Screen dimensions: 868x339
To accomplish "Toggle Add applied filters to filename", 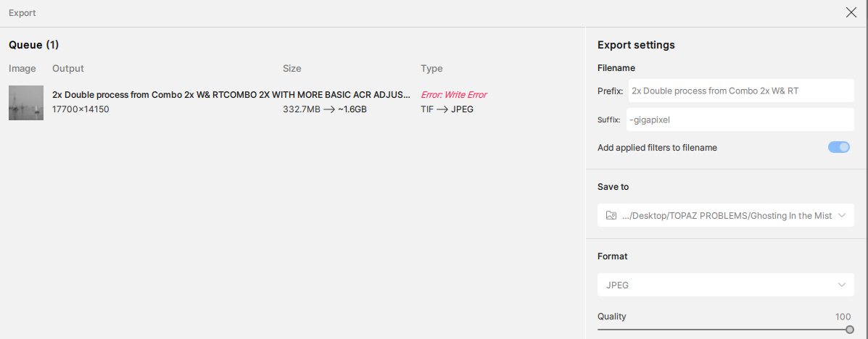I will (839, 147).
